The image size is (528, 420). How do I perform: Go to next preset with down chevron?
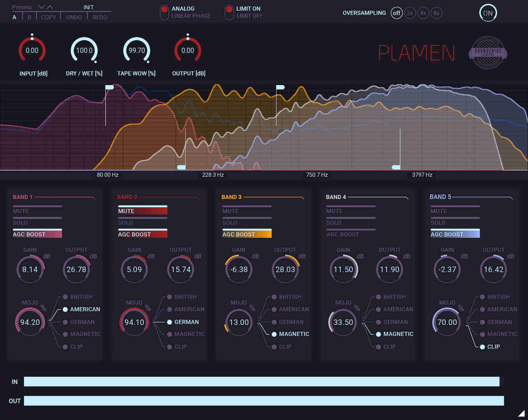[x=42, y=7]
